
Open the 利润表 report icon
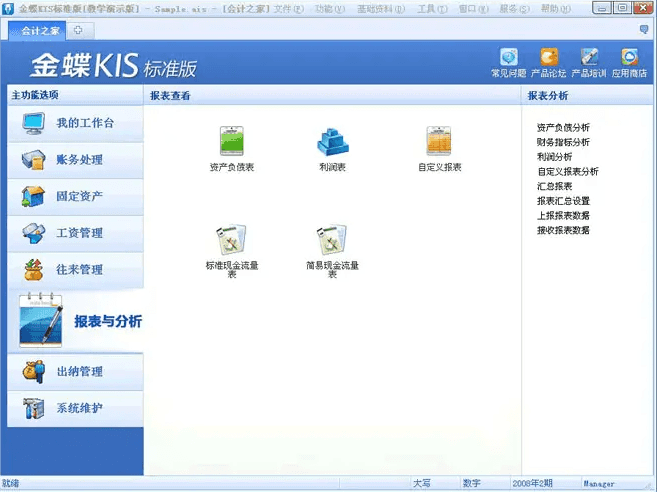coord(332,141)
